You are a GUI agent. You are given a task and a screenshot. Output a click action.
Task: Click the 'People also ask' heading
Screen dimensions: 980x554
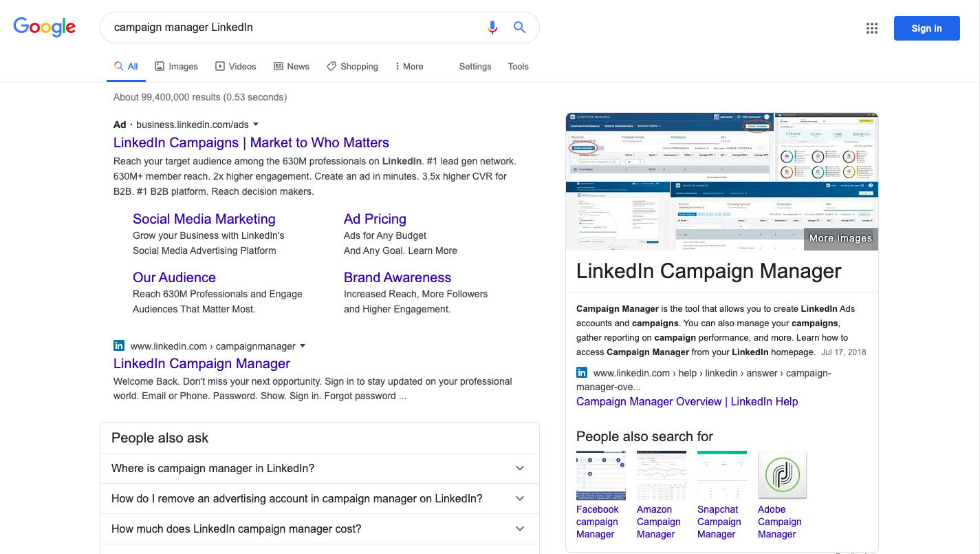[x=160, y=438]
